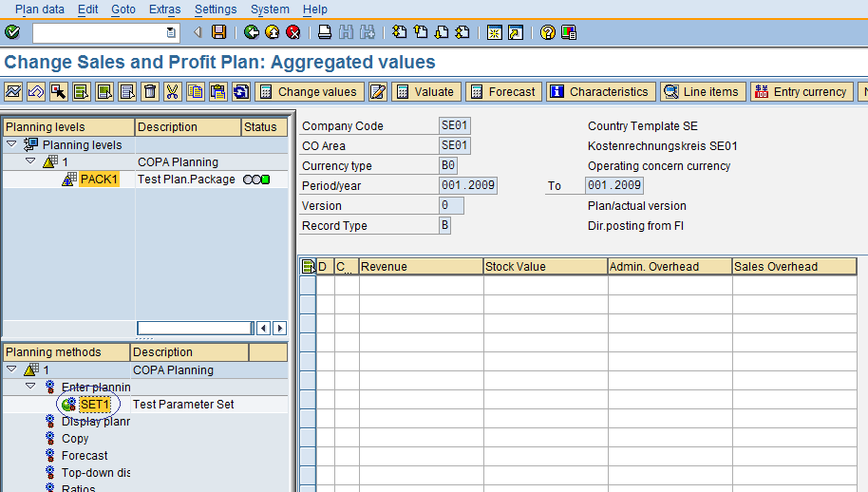The image size is (868, 492).
Task: Open the Extras menu
Action: (x=165, y=9)
